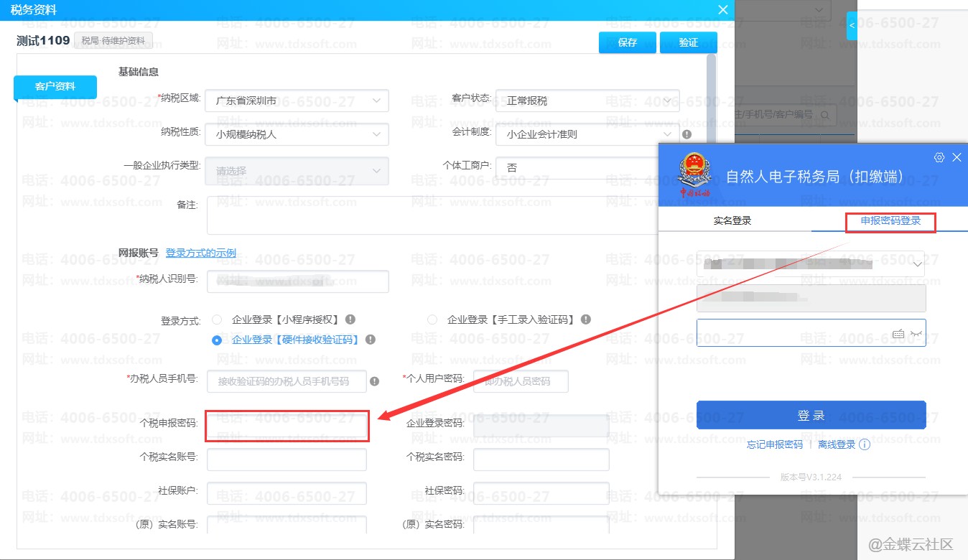Switch to 申报密码登录 tab
The height and width of the screenshot is (560, 968).
(x=890, y=221)
